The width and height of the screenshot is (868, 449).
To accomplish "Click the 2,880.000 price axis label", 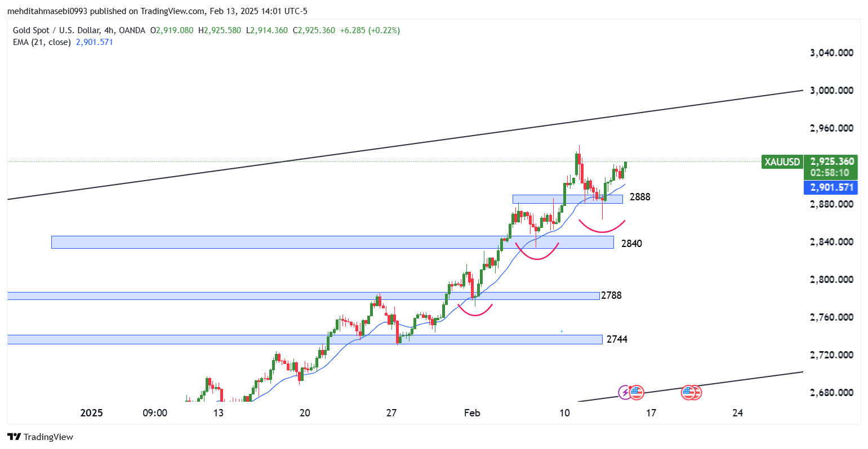I will coord(831,204).
